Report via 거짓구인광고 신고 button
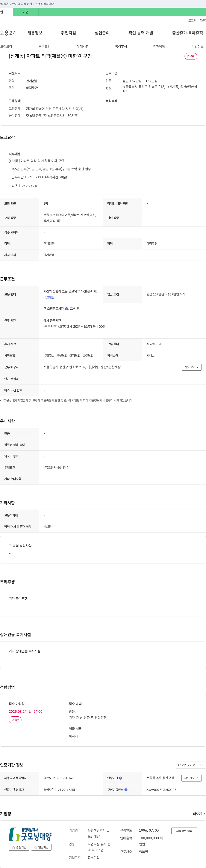The width and height of the screenshot is (206, 868). (x=191, y=765)
